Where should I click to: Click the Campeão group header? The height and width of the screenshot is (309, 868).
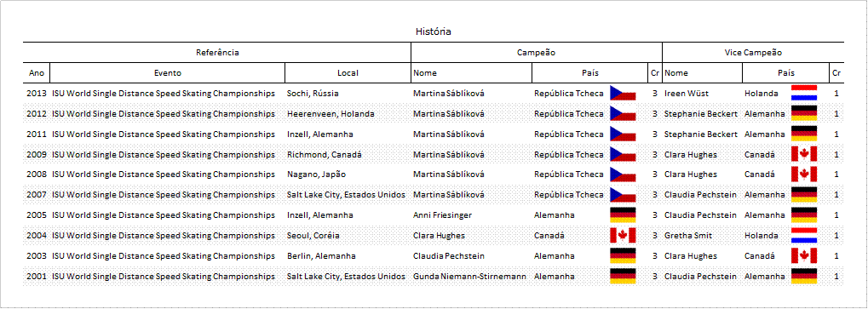coord(537,53)
